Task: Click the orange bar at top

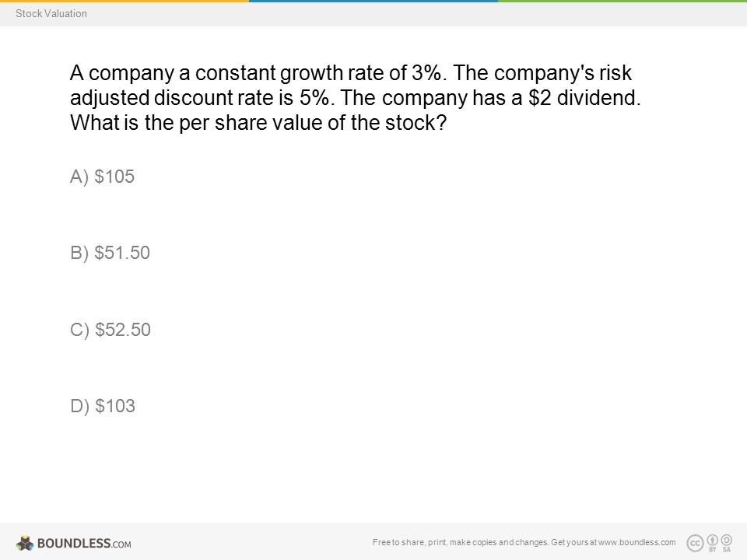Action: coord(124,1)
